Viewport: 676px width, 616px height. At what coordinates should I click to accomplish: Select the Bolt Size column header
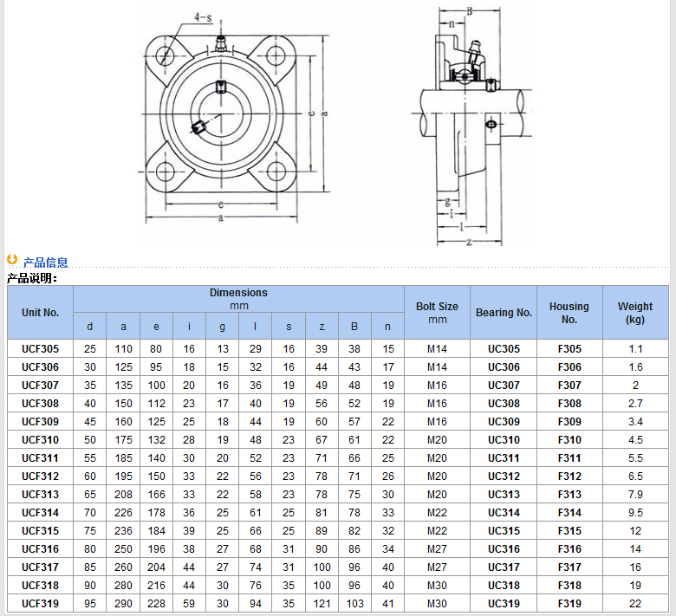pos(437,313)
